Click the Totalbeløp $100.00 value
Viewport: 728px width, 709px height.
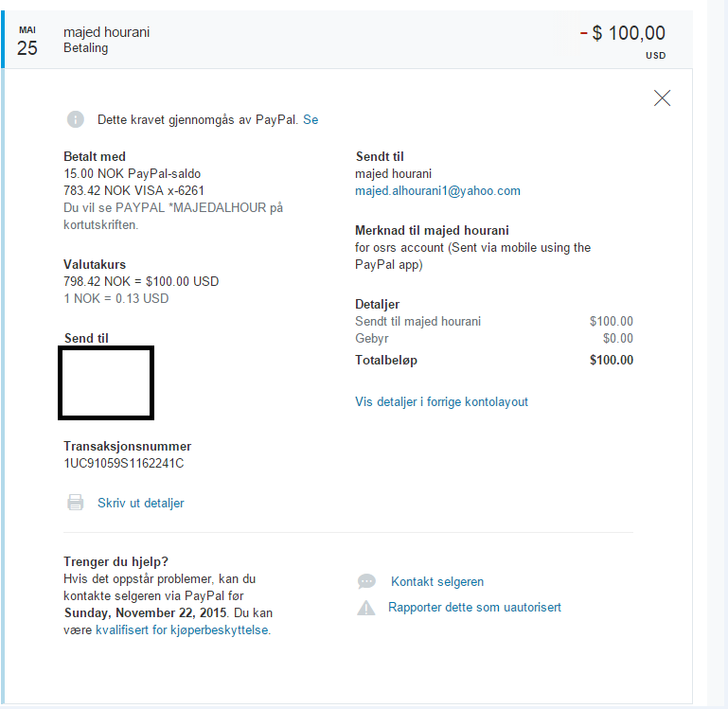pyautogui.click(x=611, y=360)
